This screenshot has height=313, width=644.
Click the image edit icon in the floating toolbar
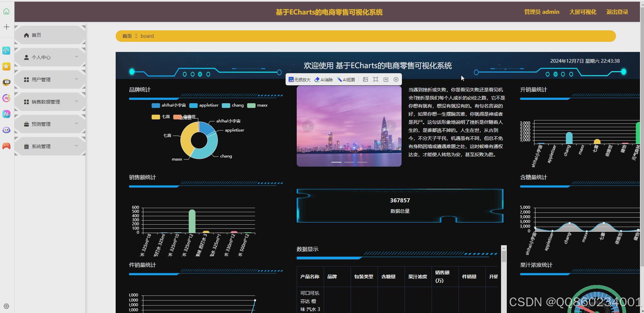[x=365, y=79]
